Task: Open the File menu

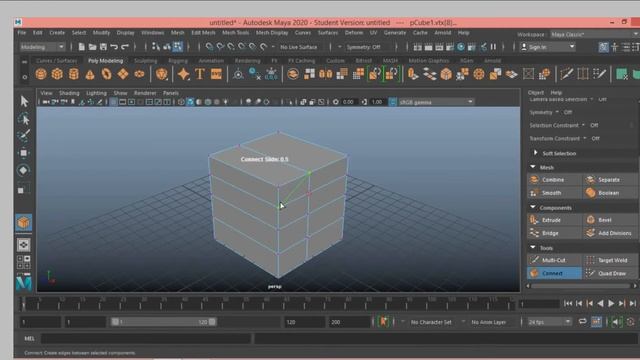Action: click(22, 33)
